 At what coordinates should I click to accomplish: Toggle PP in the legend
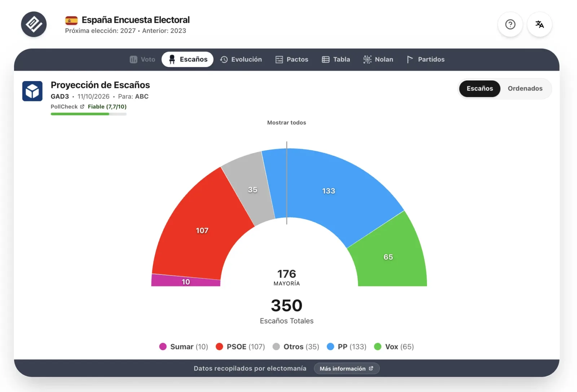pos(347,347)
